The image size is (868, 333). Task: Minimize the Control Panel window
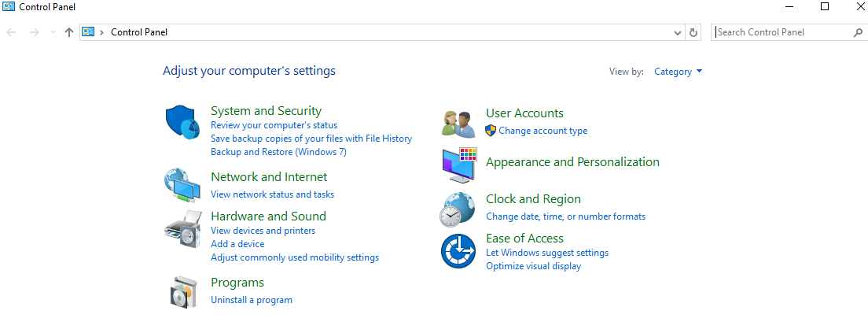coord(790,6)
